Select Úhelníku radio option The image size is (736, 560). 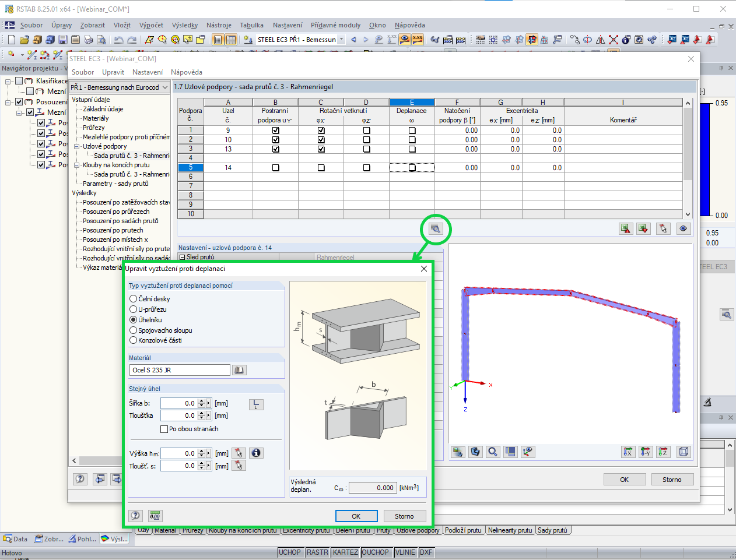[133, 320]
